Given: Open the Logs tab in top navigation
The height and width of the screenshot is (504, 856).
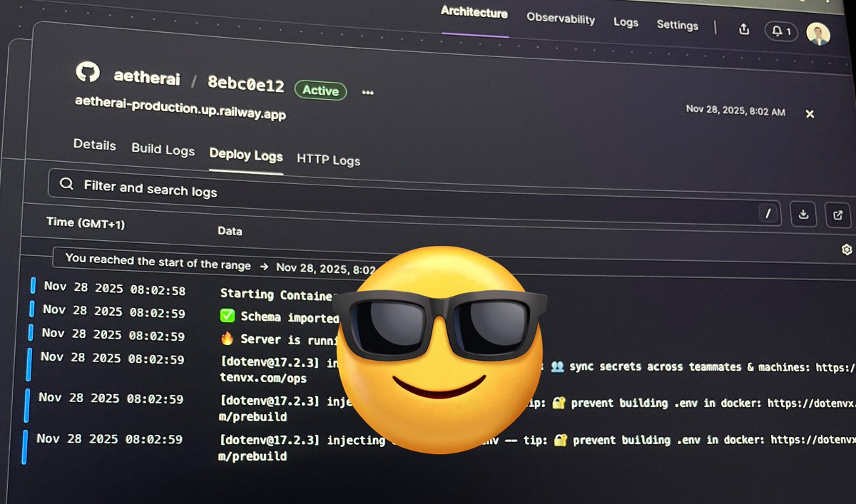Looking at the screenshot, I should click(626, 22).
